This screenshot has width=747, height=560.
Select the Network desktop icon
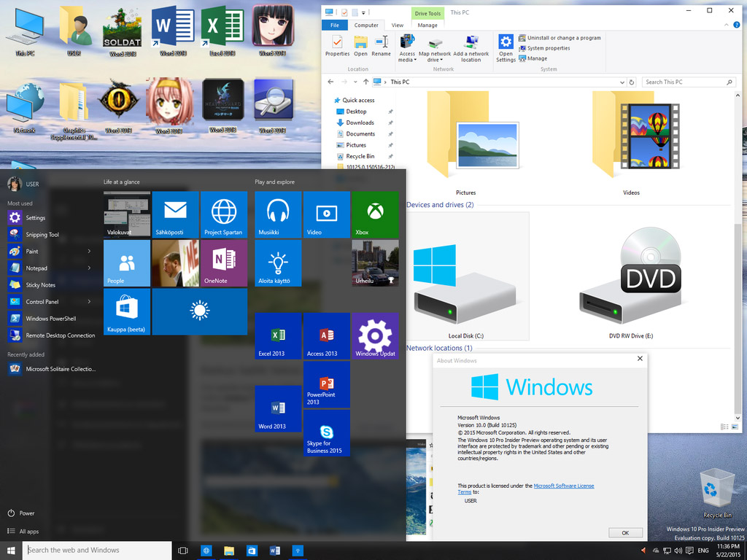24,108
